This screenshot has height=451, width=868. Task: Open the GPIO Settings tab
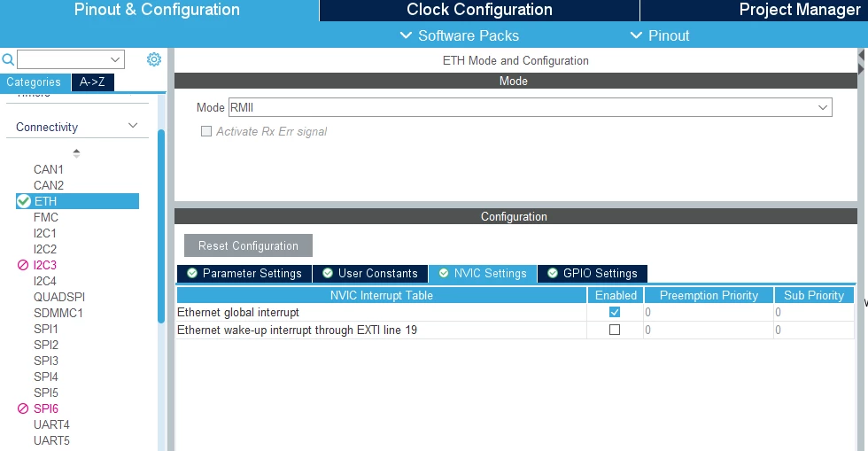tap(593, 273)
